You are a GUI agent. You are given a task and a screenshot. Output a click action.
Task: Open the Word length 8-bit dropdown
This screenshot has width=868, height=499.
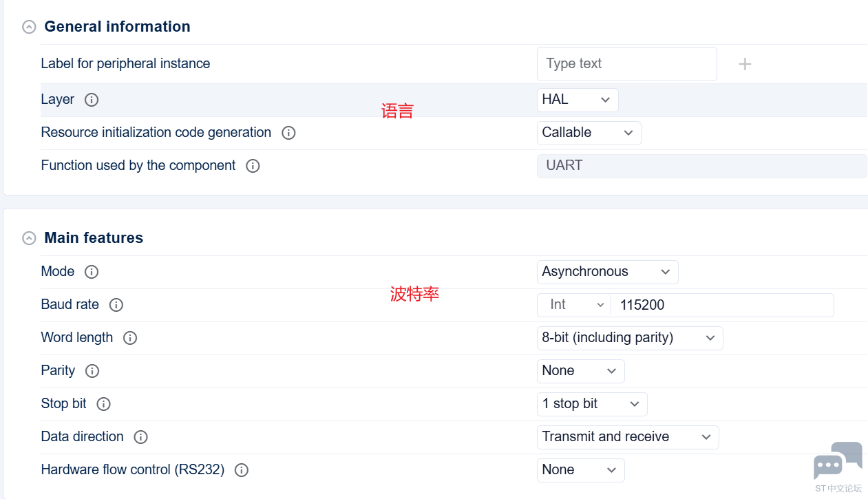click(x=630, y=338)
